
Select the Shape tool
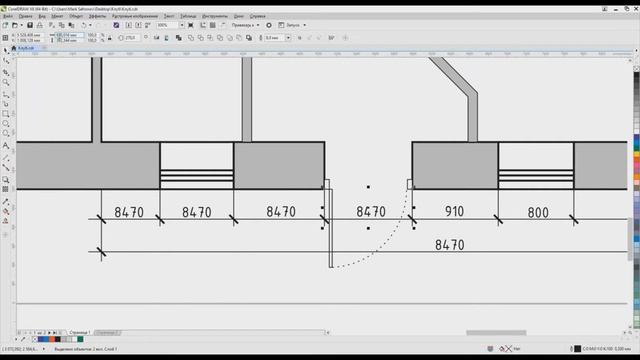pyautogui.click(x=6, y=61)
